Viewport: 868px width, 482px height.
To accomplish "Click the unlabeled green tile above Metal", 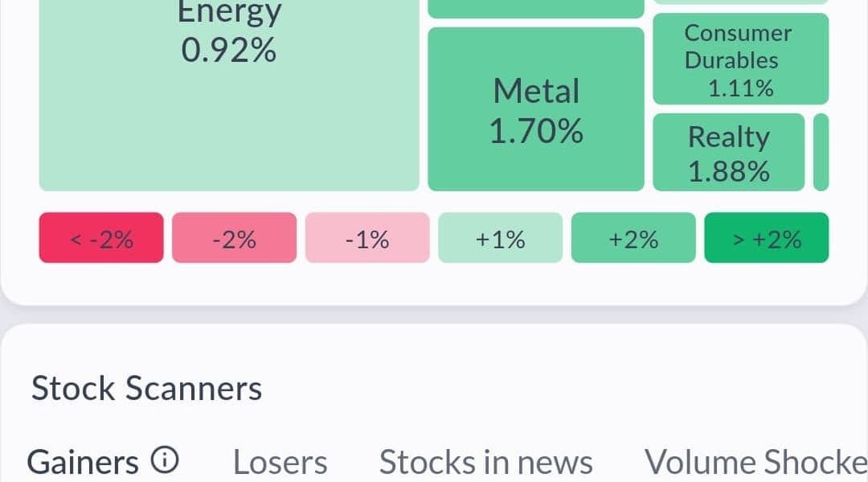I will click(536, 8).
